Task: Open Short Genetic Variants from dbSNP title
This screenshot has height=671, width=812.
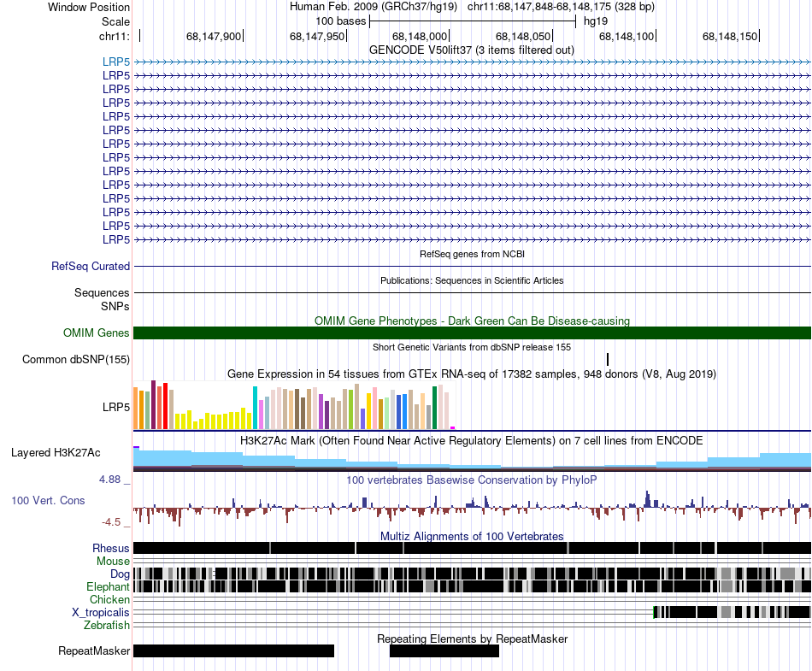Action: (x=472, y=347)
